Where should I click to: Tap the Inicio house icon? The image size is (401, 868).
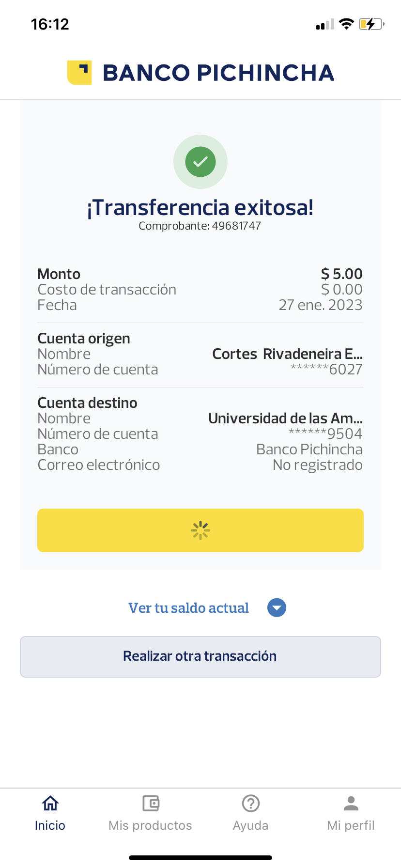coord(50,803)
